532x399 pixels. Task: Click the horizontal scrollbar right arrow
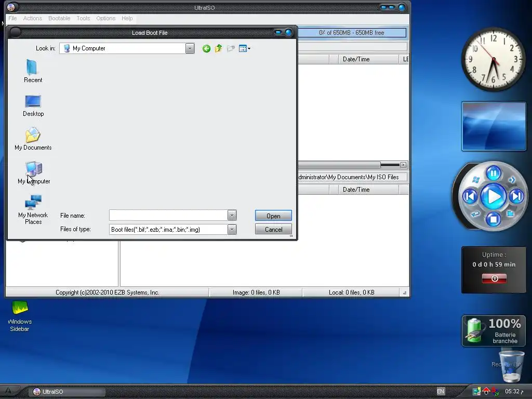click(x=403, y=165)
